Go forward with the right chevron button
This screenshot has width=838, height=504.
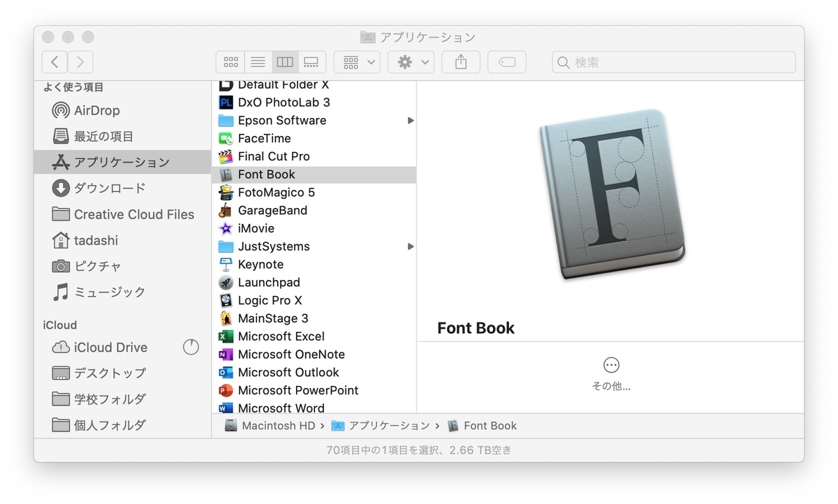80,62
